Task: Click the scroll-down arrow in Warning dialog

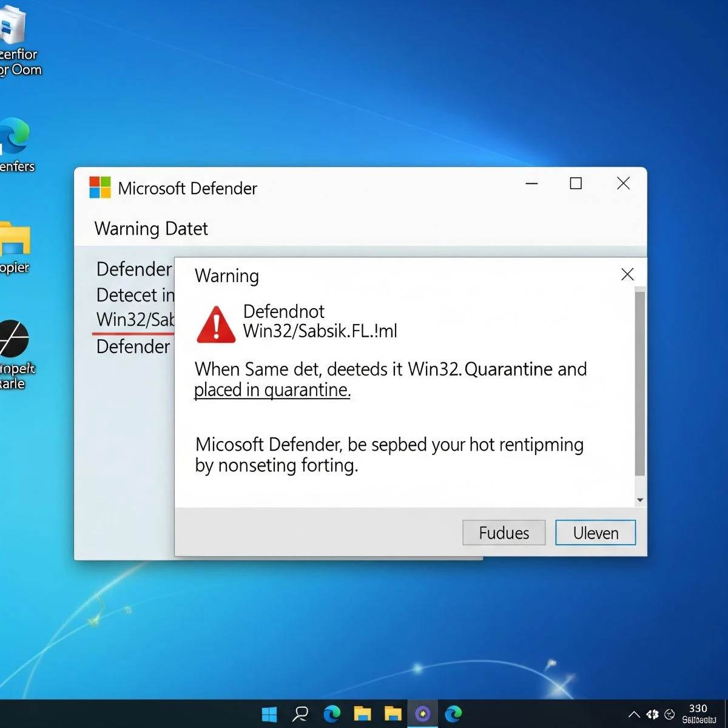Action: click(x=640, y=500)
